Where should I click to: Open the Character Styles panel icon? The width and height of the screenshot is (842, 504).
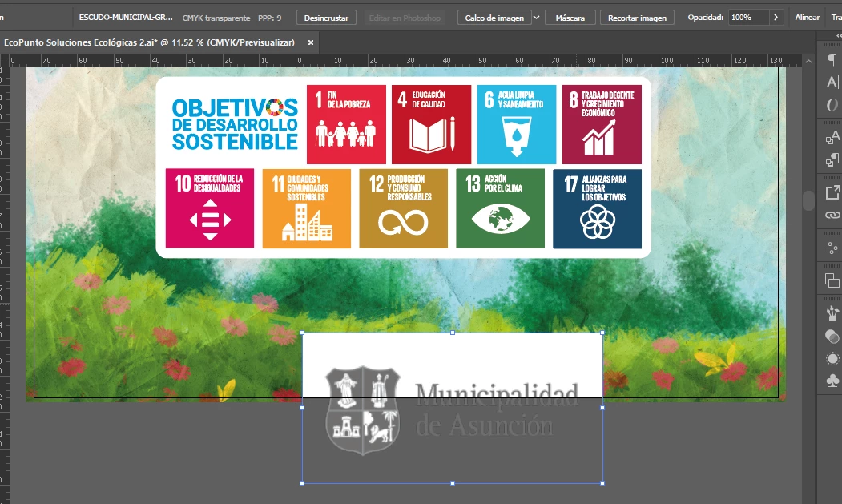[x=832, y=138]
